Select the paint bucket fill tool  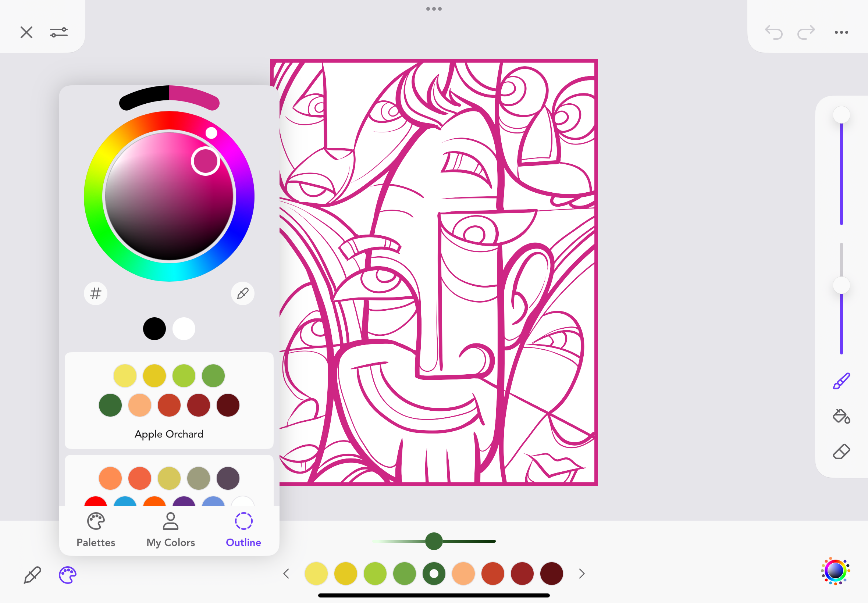pyautogui.click(x=841, y=416)
